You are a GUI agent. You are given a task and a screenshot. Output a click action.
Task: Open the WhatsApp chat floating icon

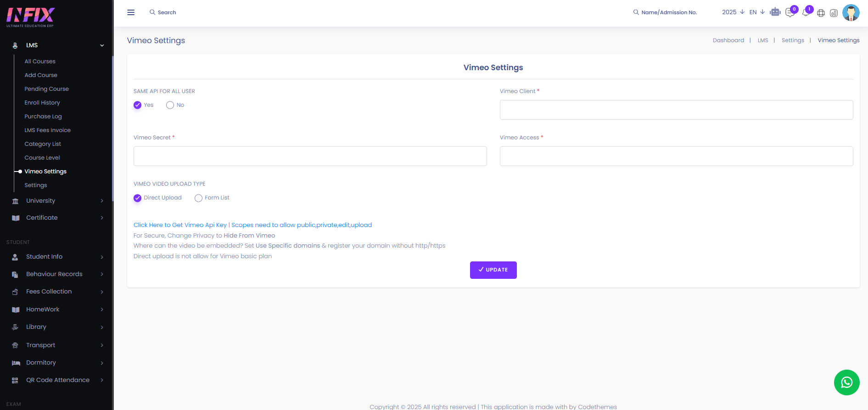coord(847,382)
